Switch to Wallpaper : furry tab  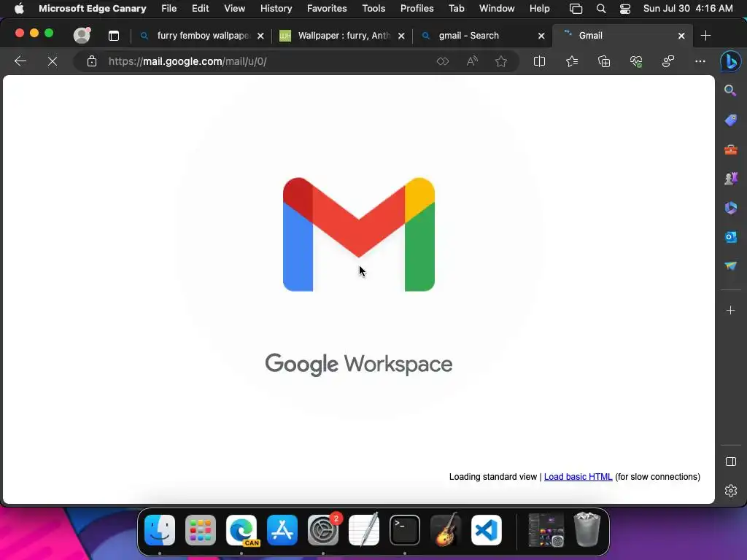[x=343, y=36]
